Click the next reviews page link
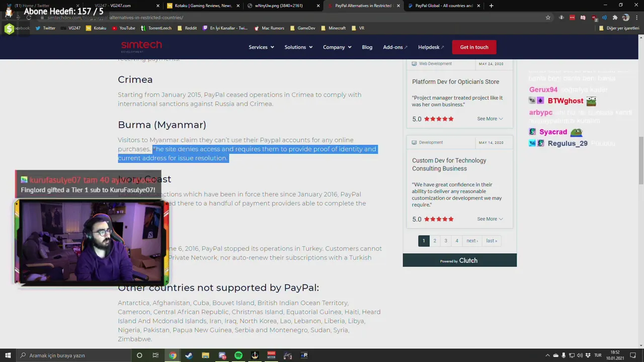The width and height of the screenshot is (644, 362). tap(472, 241)
